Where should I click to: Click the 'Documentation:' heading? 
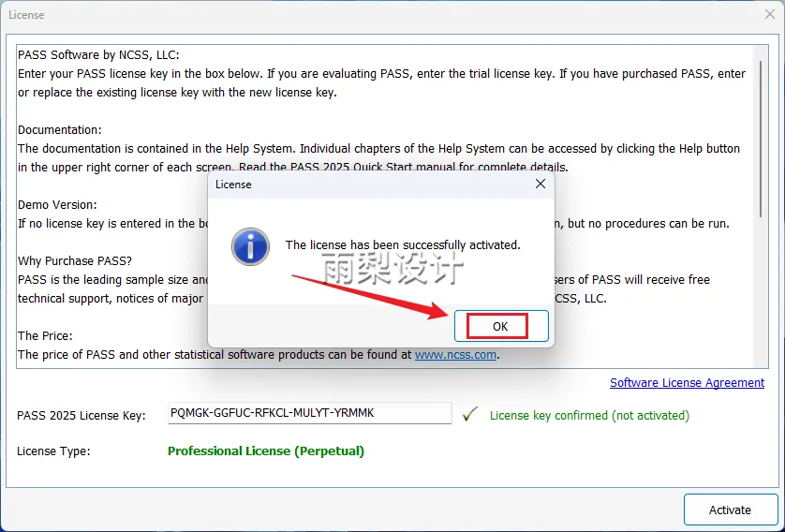[60, 130]
